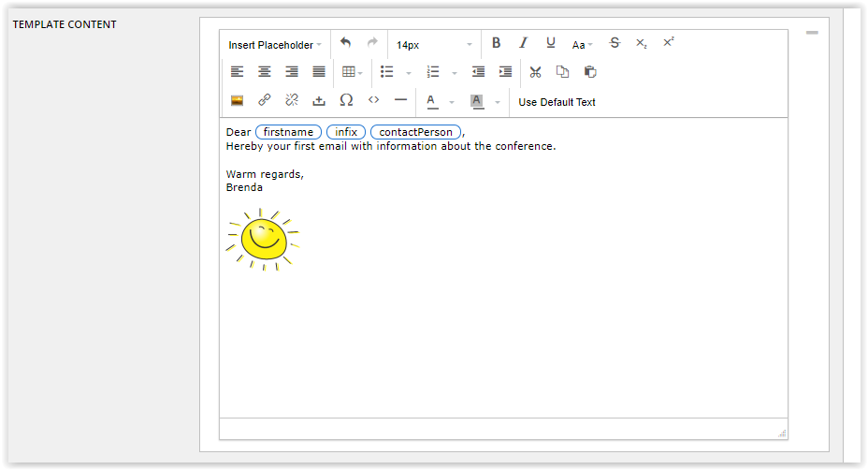Click the word 'Dear' in editor
Screen dimensions: 868x470
(239, 132)
